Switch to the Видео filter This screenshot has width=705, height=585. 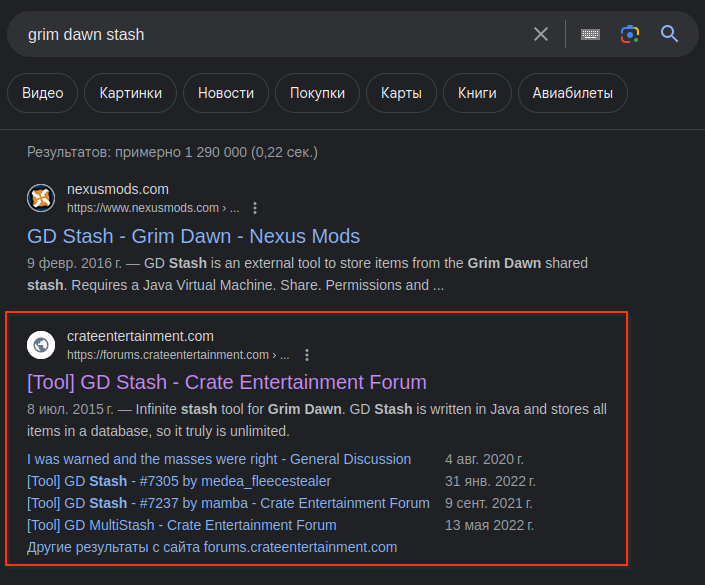pyautogui.click(x=43, y=93)
